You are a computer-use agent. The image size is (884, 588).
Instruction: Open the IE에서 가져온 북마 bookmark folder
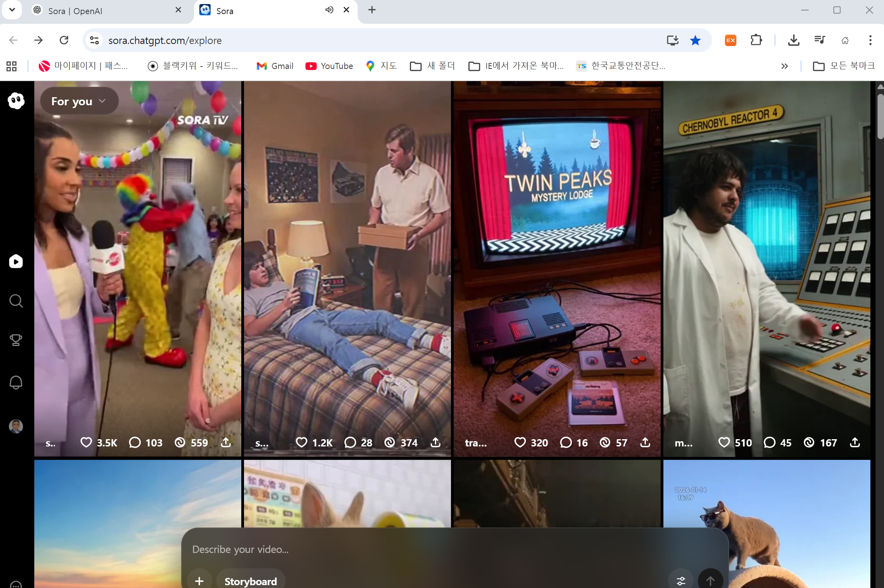(x=516, y=66)
